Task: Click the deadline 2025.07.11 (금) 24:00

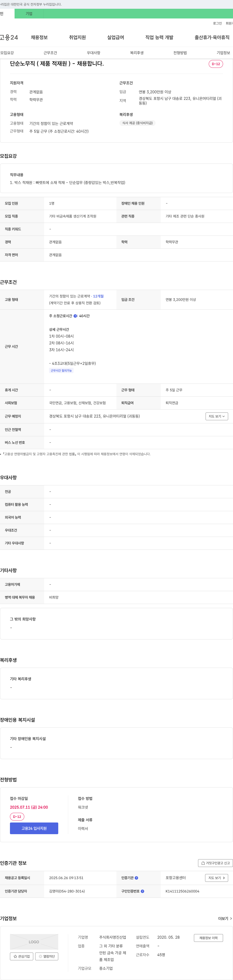Action: (29, 807)
